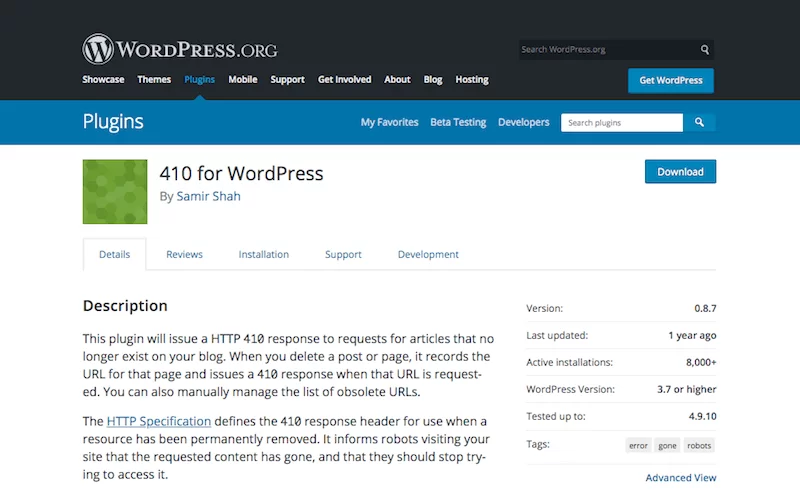Open the Get Involved menu item
The width and height of the screenshot is (800, 494).
click(x=344, y=80)
